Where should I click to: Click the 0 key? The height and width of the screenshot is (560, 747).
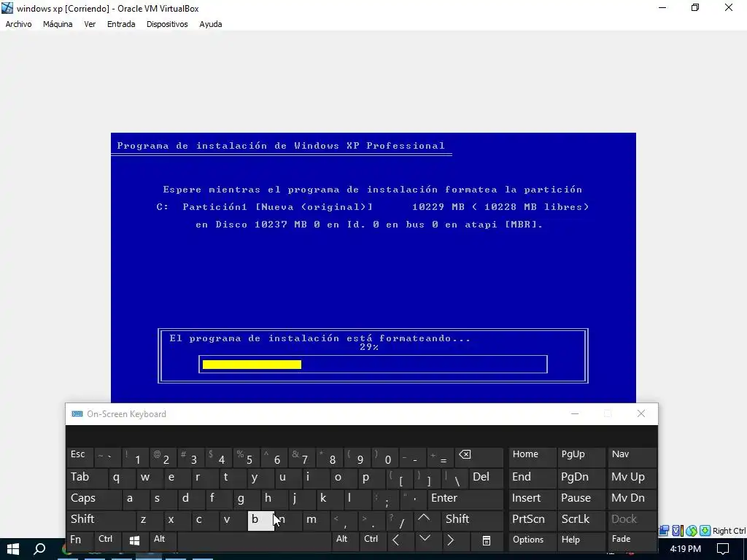pyautogui.click(x=385, y=456)
